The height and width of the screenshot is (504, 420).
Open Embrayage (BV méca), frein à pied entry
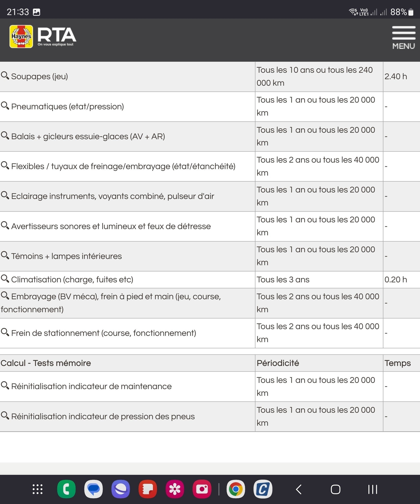(x=111, y=303)
